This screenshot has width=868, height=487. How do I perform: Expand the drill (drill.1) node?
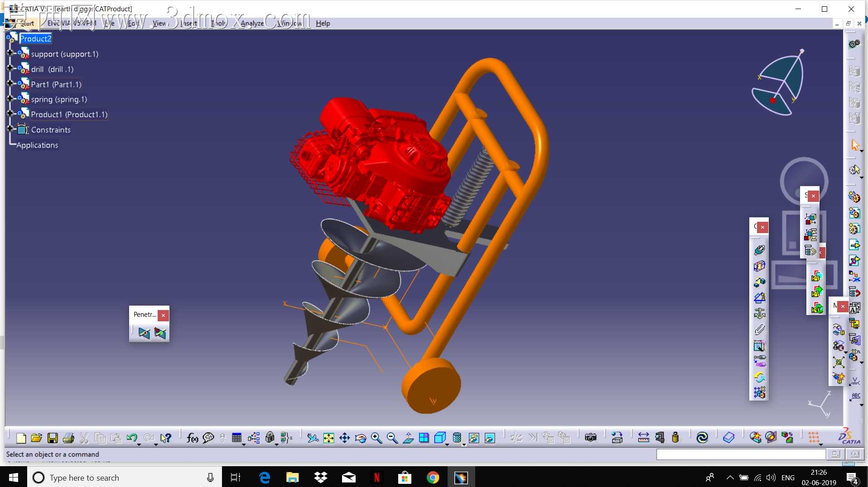[10, 68]
